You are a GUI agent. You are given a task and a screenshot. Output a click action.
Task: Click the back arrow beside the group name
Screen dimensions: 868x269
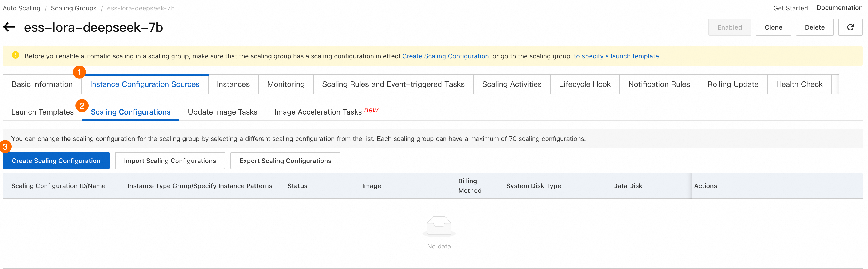[9, 27]
